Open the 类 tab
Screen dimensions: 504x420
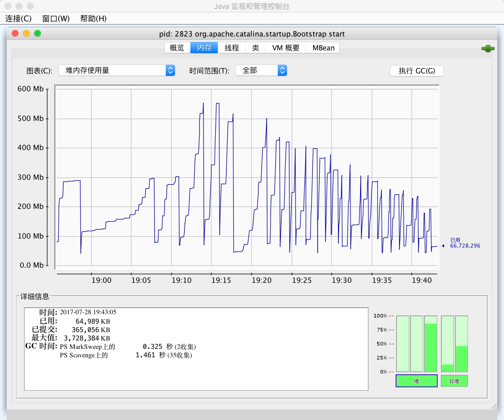(x=255, y=48)
